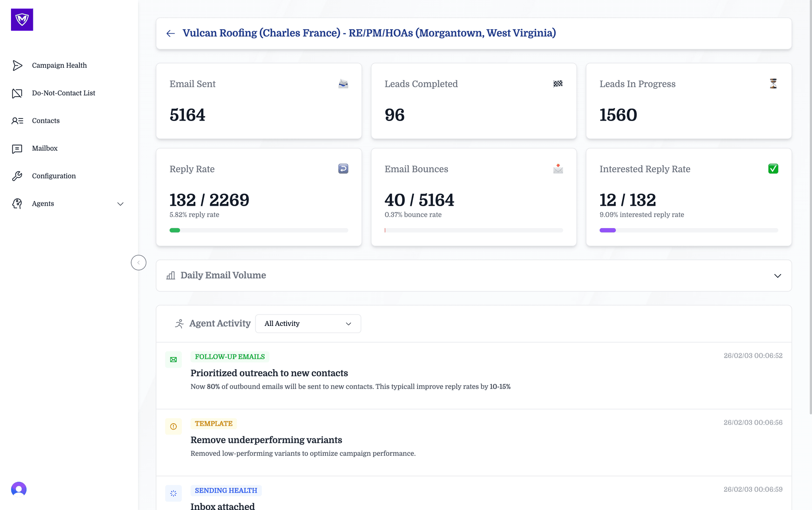The width and height of the screenshot is (812, 510).
Task: Select Campaign Health in the sidebar
Action: pyautogui.click(x=59, y=65)
